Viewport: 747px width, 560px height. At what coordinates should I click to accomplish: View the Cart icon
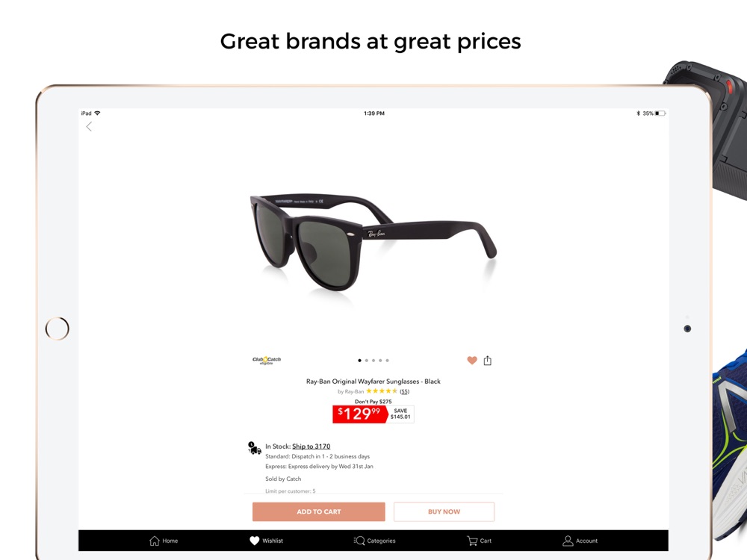point(472,541)
